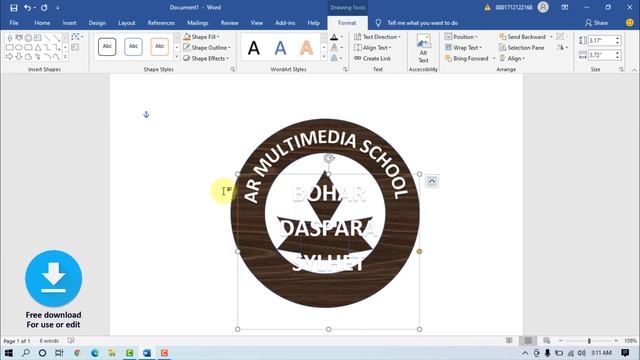Click Send Backward
The width and height of the screenshot is (640, 360).
522,37
